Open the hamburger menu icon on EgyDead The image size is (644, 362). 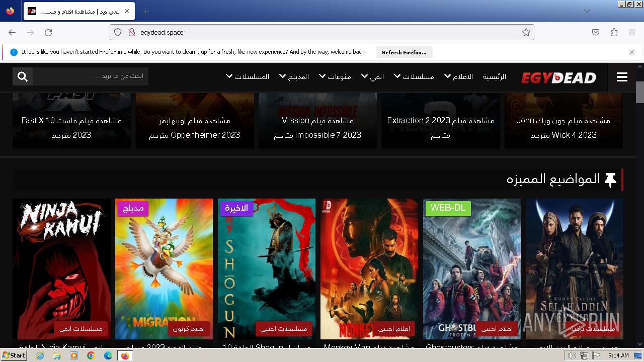point(622,77)
